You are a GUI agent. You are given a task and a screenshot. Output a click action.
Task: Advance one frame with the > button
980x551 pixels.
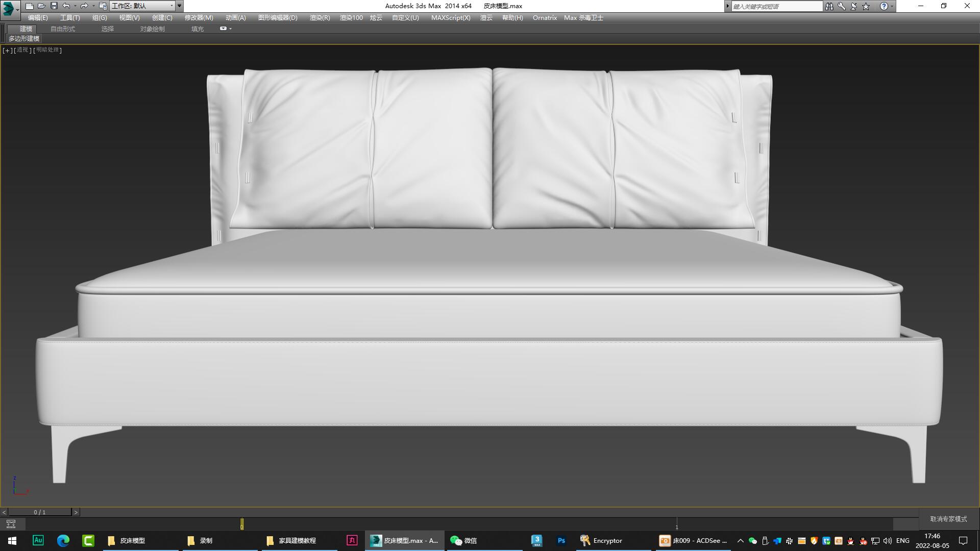[76, 512]
